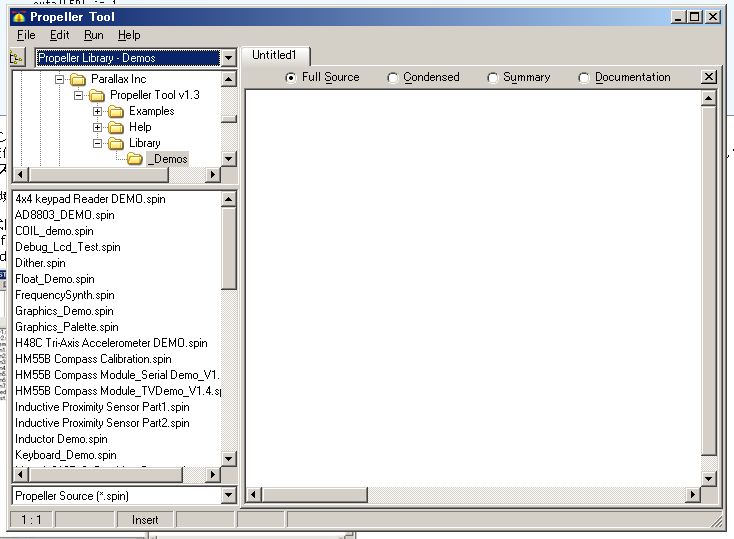Collapse the Propeller Tool v1.3 folder node
This screenshot has height=539, width=734.
click(x=79, y=95)
